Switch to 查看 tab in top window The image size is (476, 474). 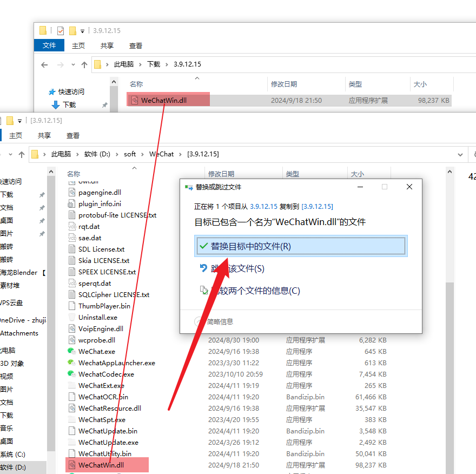[136, 46]
